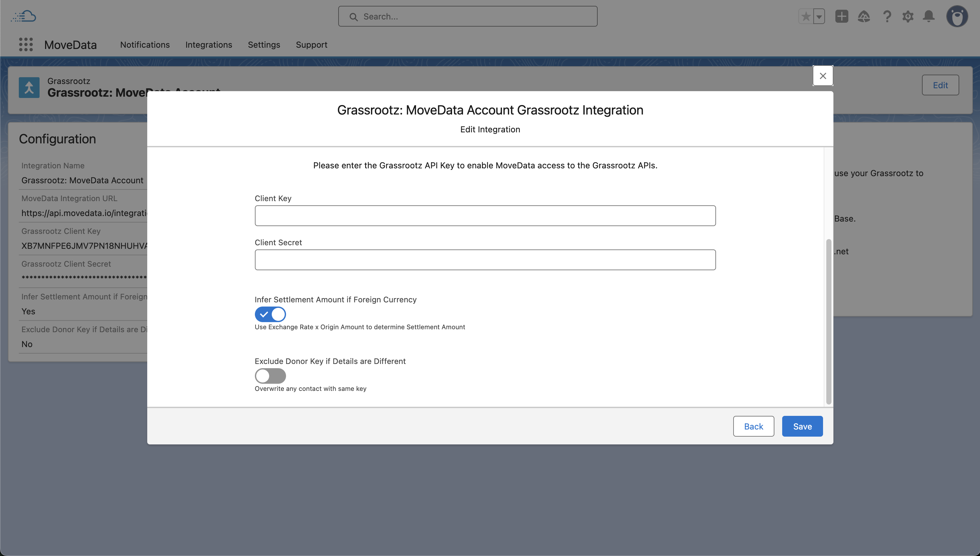Click the favorites star icon

click(x=806, y=17)
